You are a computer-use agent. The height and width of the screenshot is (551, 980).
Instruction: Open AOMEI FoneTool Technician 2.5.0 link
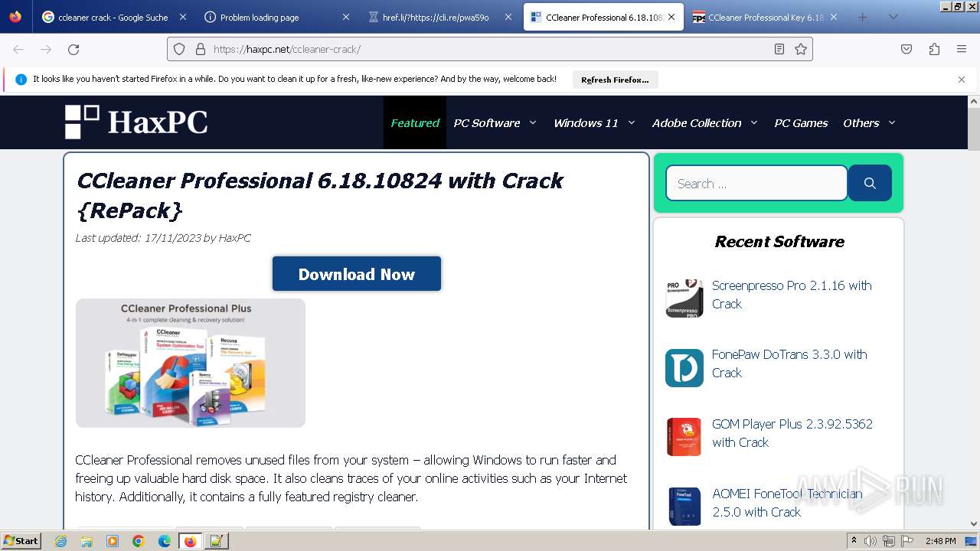tap(787, 503)
